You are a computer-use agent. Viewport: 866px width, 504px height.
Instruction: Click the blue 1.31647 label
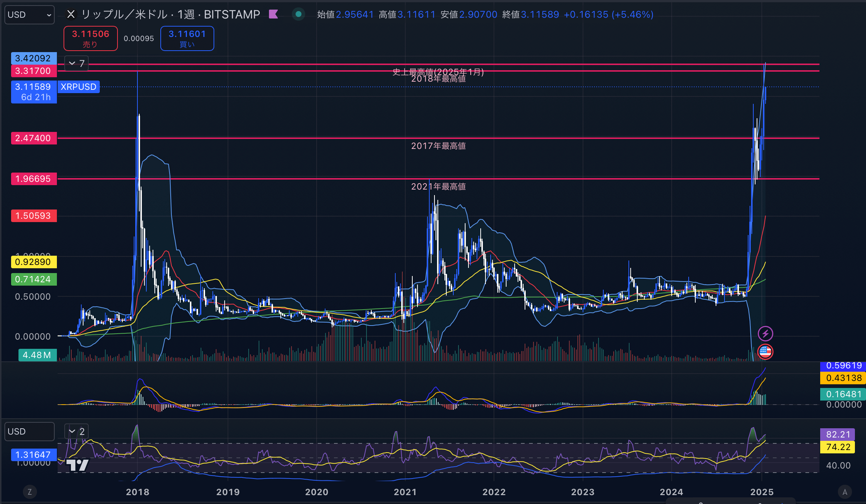[34, 455]
